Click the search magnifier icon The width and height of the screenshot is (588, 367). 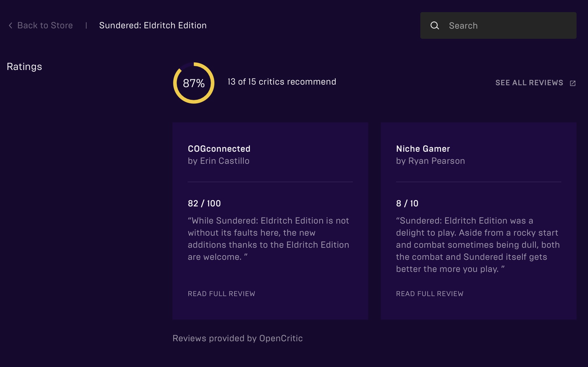coord(435,25)
